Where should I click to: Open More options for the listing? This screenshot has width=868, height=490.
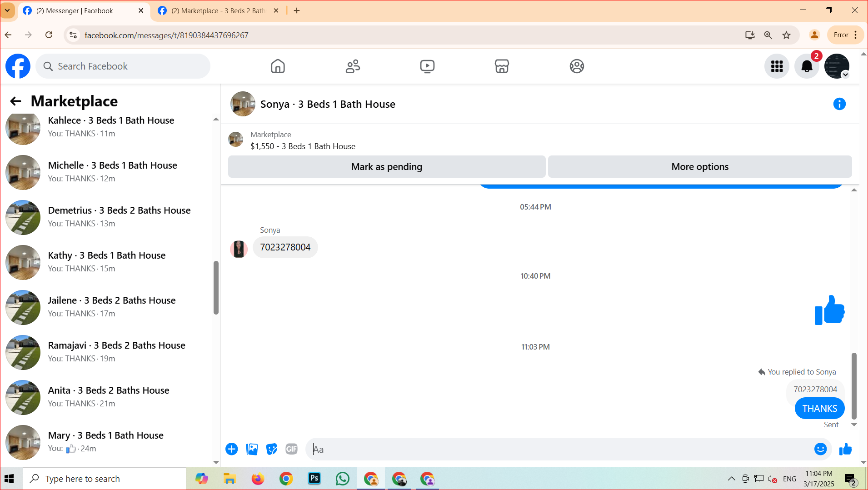(x=700, y=167)
